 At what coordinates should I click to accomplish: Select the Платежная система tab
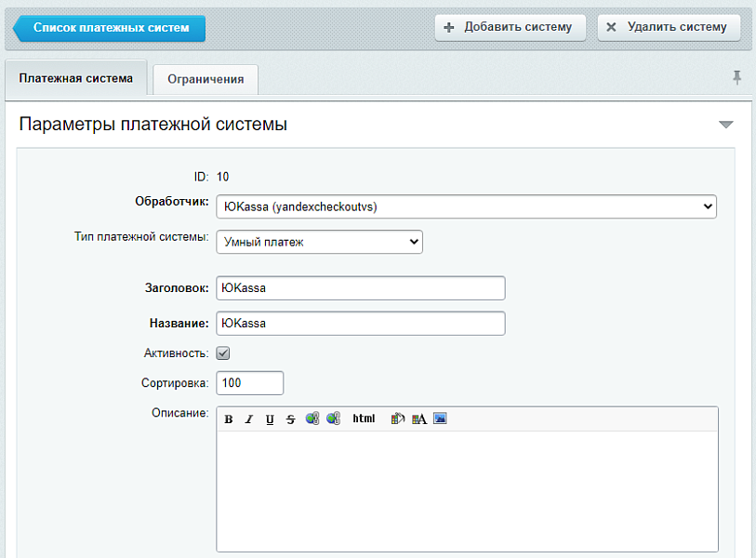coord(76,78)
